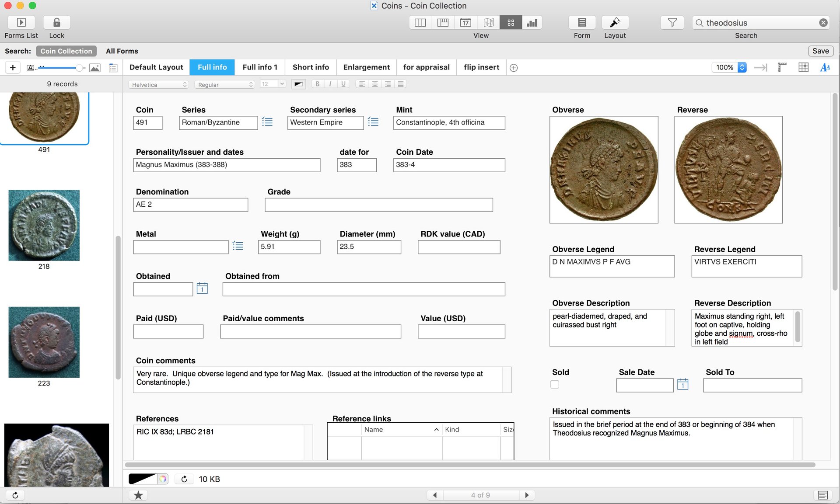The image size is (840, 504).
Task: Sort reference links by Name column
Action: pyautogui.click(x=401, y=430)
